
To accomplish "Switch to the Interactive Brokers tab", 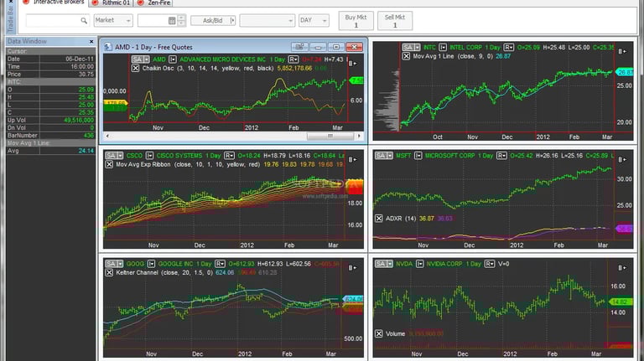I will point(54,3).
